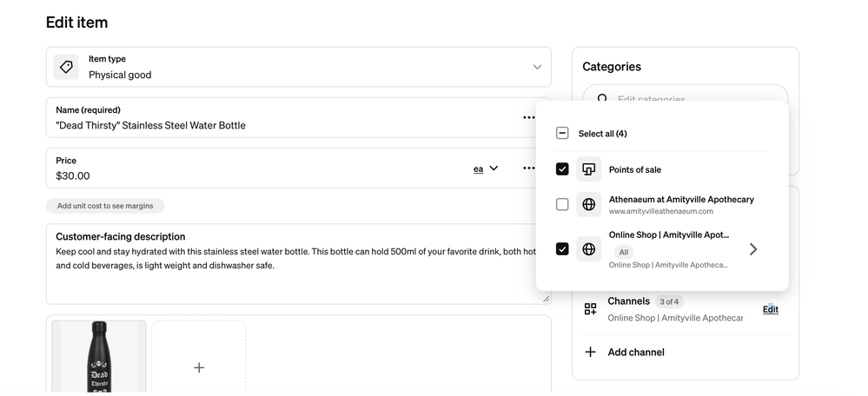Click the Online Shop globe icon
The height and width of the screenshot is (396, 868).
click(588, 249)
